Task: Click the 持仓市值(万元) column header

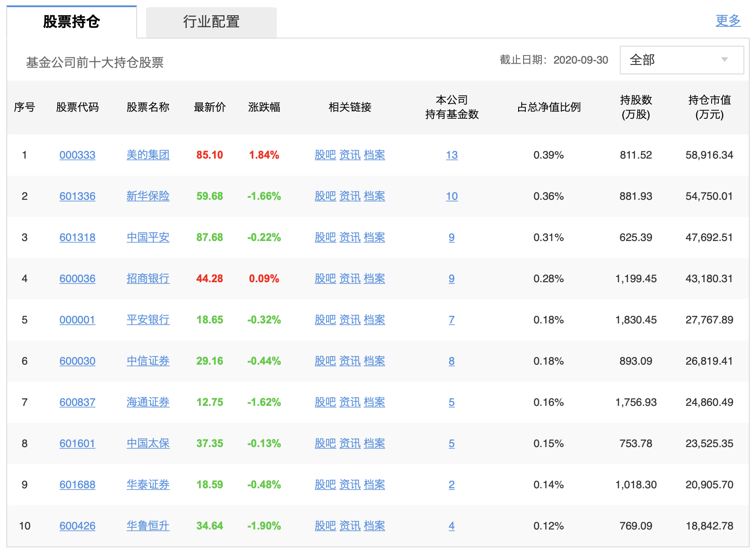Action: (709, 107)
